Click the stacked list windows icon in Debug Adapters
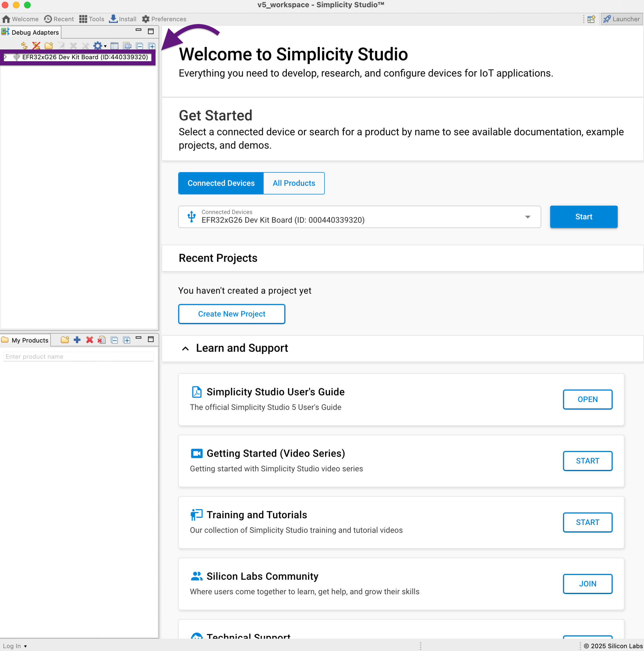644x651 pixels. (x=127, y=46)
